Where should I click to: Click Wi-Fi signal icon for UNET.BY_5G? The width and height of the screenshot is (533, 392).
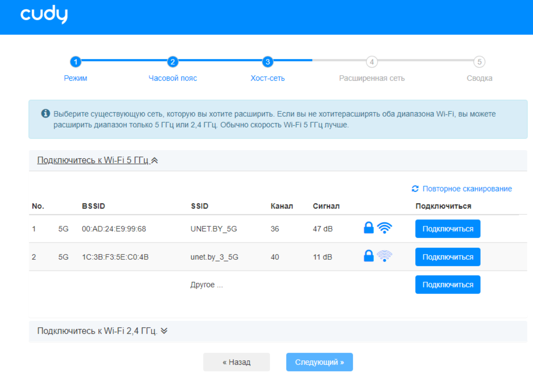(385, 228)
